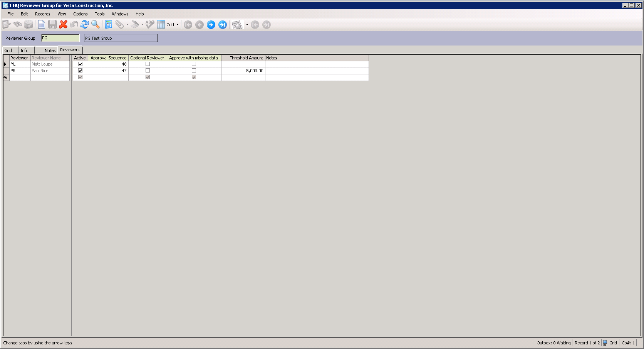Image resolution: width=644 pixels, height=349 pixels.
Task: Click the undo arrow icon
Action: (x=74, y=25)
